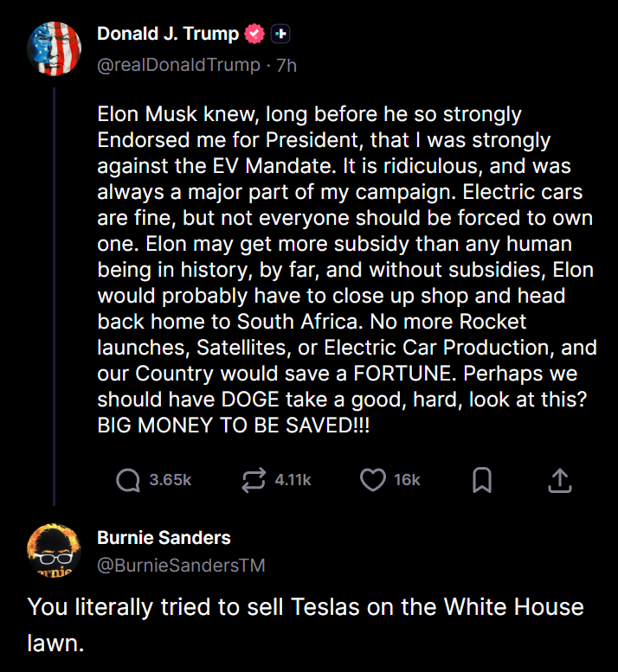Open the @realDonaldTrump handle link

tap(178, 65)
